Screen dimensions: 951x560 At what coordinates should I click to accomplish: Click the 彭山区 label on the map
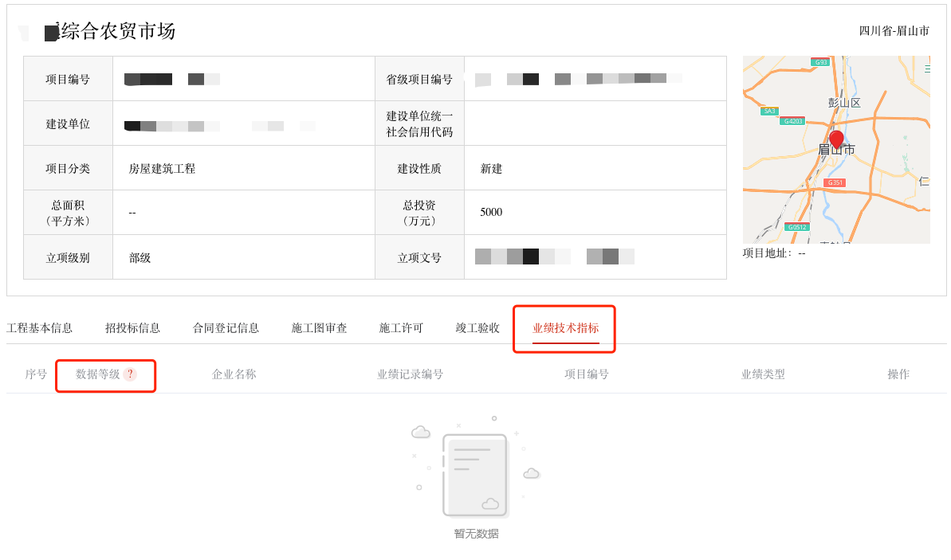coord(844,103)
